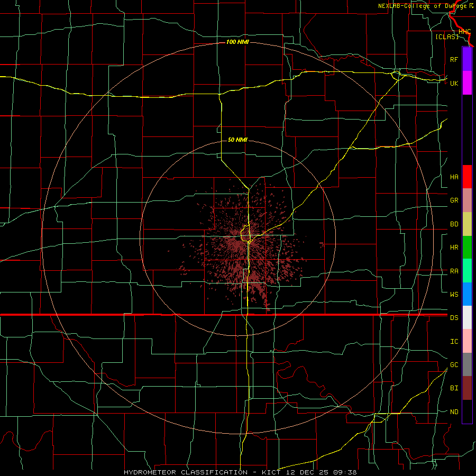Click the HYDROMETEOR CLASSIFICATION title text
Viewport: 476px width, 476px height.
[186, 472]
